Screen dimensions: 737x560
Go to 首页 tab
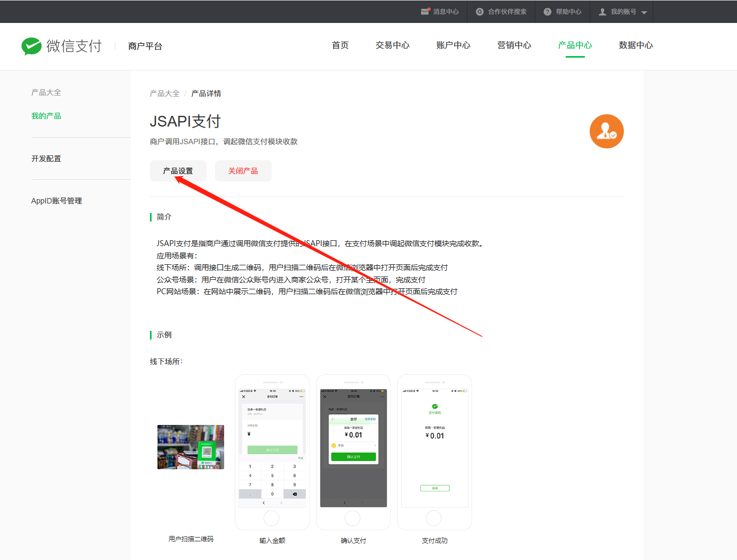(340, 45)
